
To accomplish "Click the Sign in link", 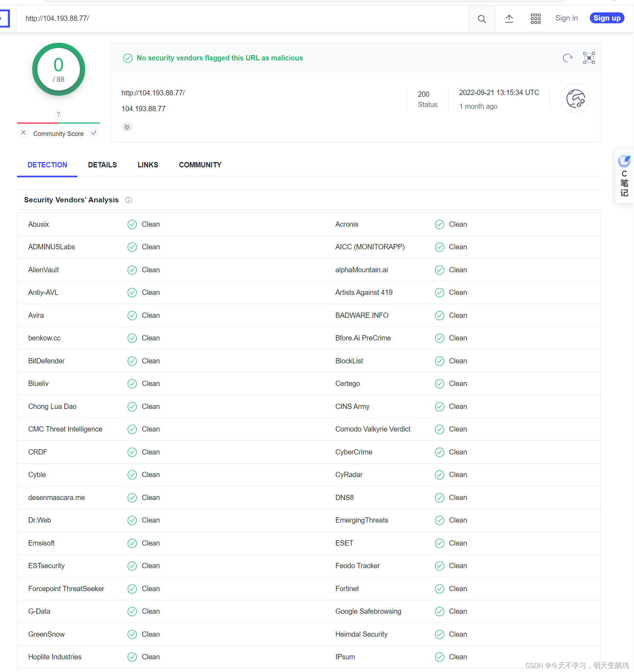I will (x=566, y=18).
